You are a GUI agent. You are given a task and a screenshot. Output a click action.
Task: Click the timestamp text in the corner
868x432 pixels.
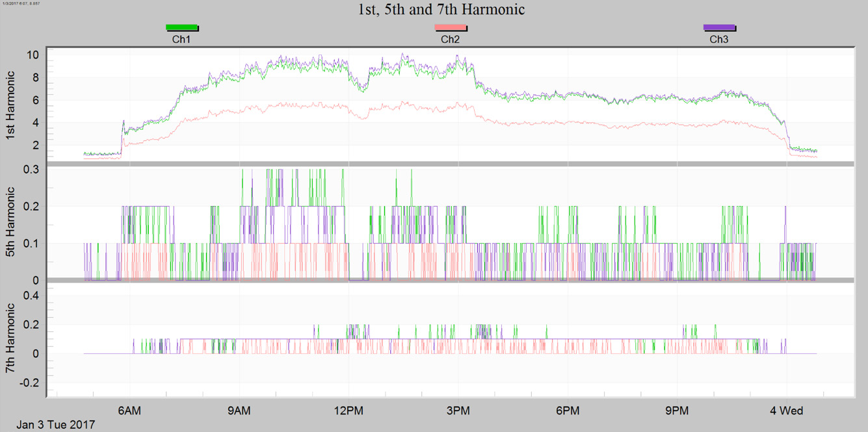(22, 3)
